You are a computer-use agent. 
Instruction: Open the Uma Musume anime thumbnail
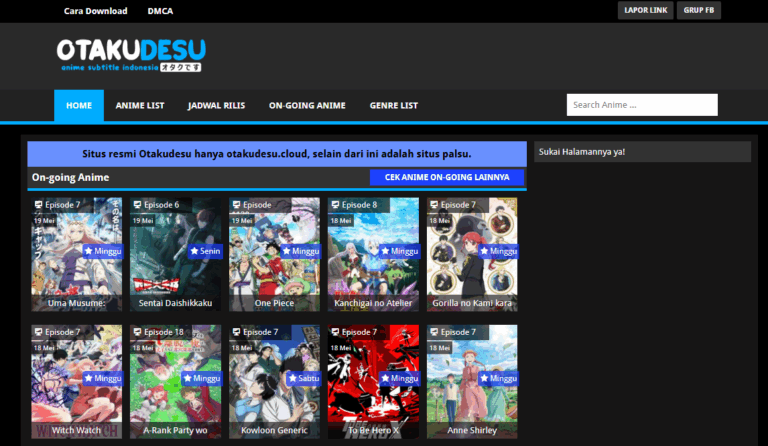click(77, 255)
